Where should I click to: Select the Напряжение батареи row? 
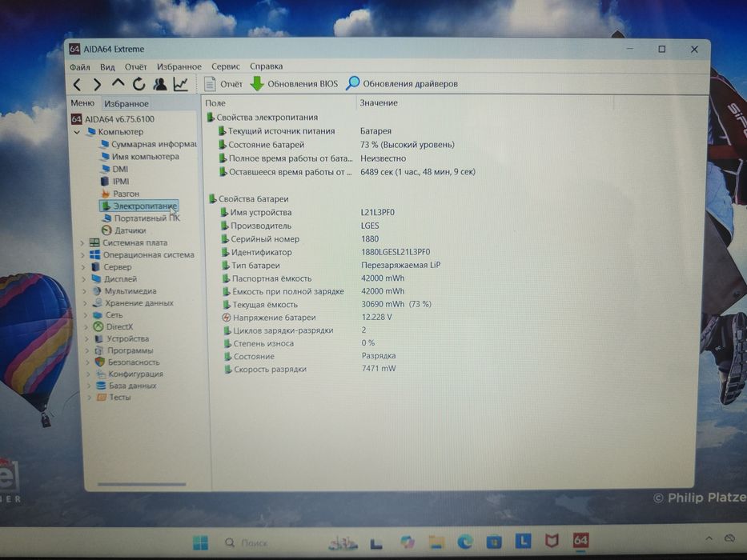[x=307, y=317]
